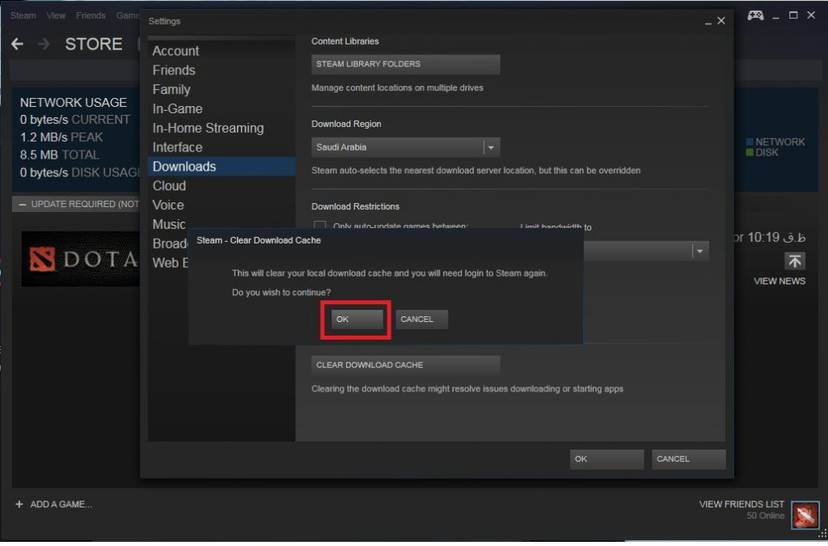The width and height of the screenshot is (828, 546).
Task: Open the View menu in main window
Action: tap(56, 16)
